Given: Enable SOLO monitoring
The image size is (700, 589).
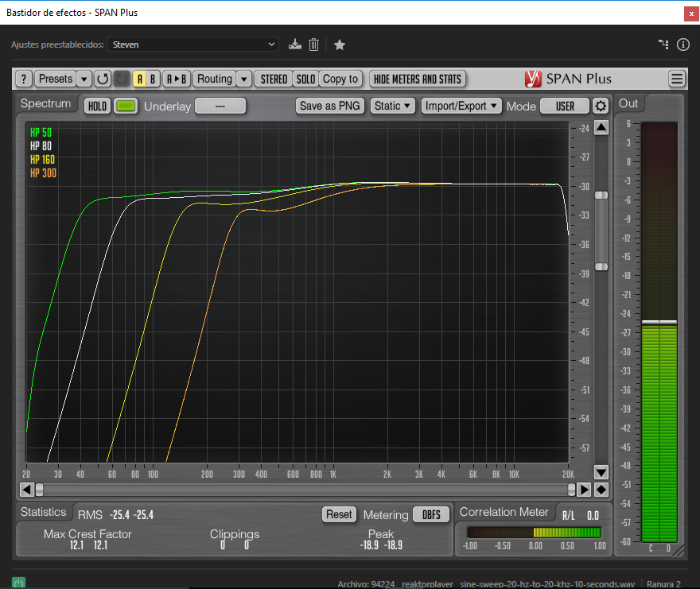Looking at the screenshot, I should (305, 79).
